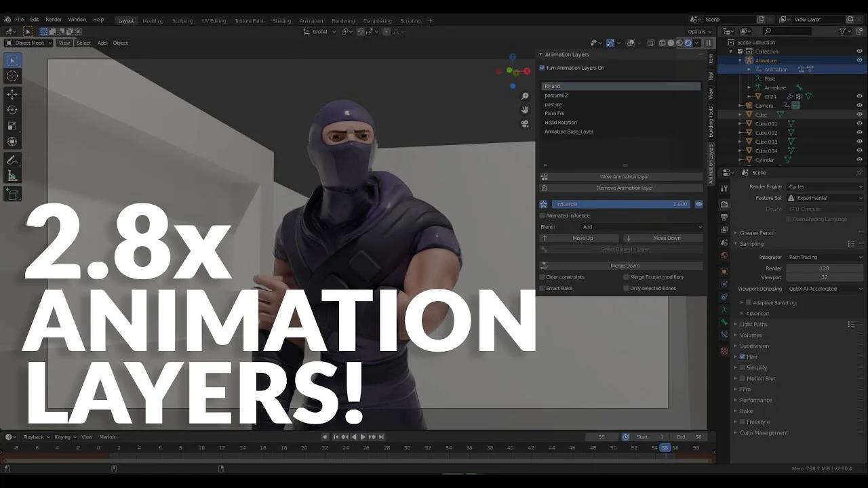Screen dimensions: 868x488
Task: Click the Wireframe shading icon in viewport header
Action: (x=663, y=43)
